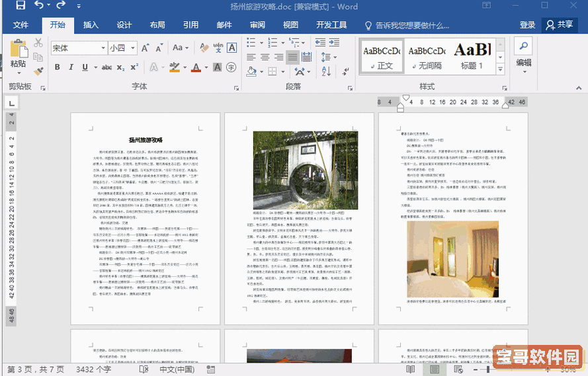
Task: Click the Save icon in title bar
Action: coord(21,5)
